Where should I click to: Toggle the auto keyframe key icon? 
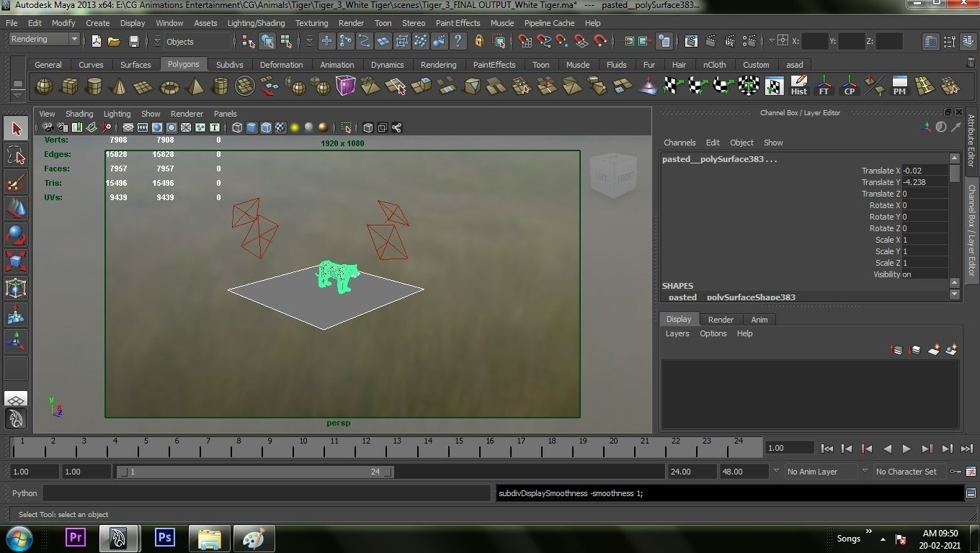point(955,472)
